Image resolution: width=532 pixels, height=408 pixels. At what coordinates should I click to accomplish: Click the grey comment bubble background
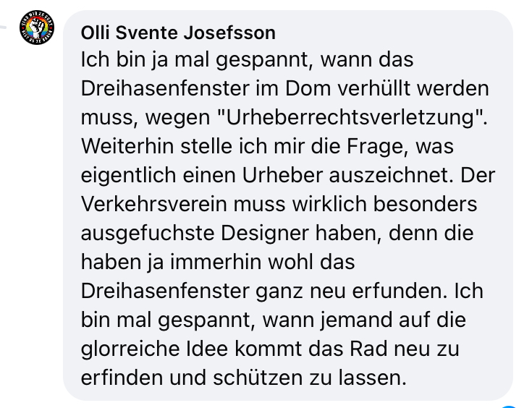288,205
